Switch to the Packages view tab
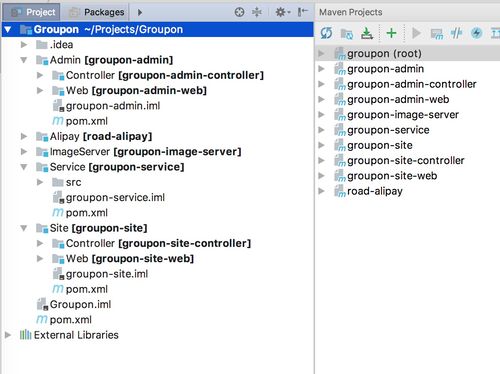The height and width of the screenshot is (374, 500). [x=96, y=12]
